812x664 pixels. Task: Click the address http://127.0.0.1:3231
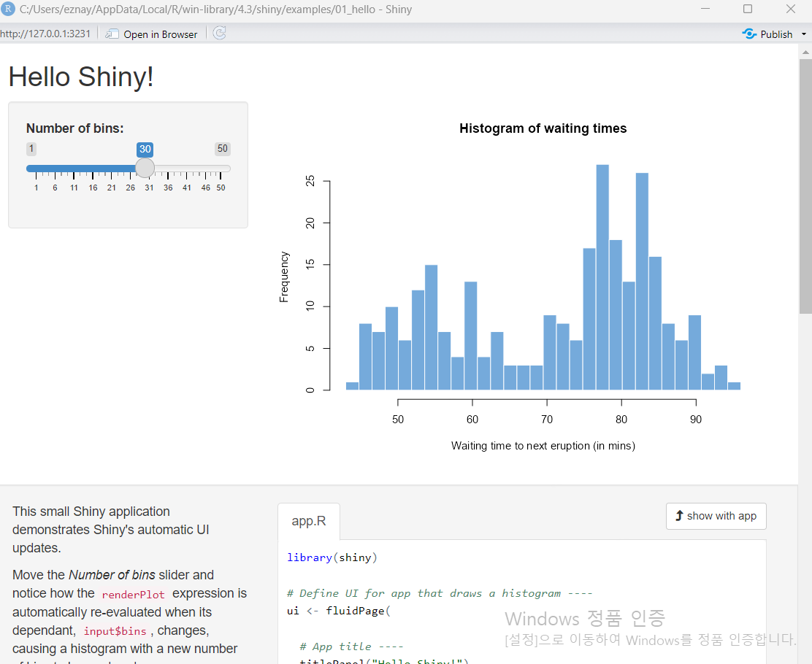[45, 34]
